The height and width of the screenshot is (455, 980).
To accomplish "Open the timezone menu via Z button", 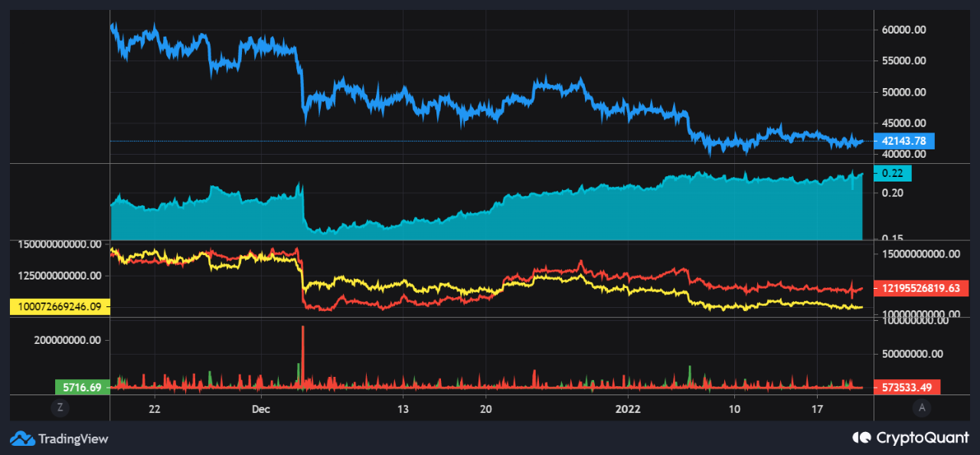I will [60, 408].
